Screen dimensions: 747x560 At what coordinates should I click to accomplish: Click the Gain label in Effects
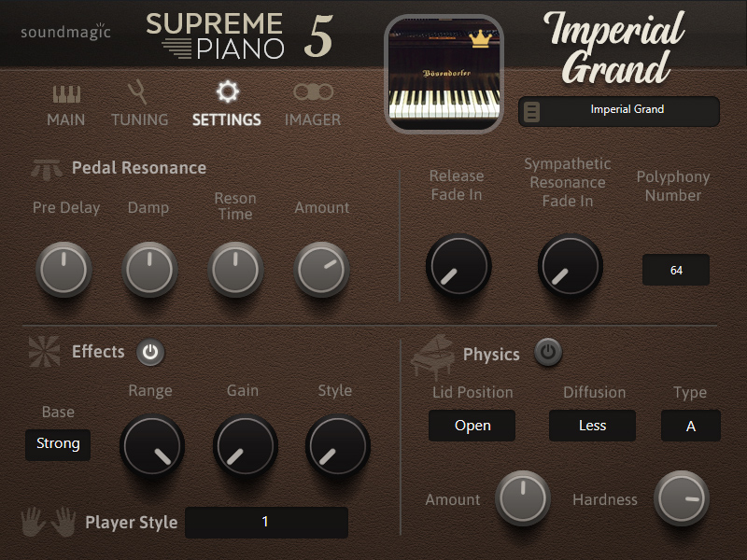[243, 390]
